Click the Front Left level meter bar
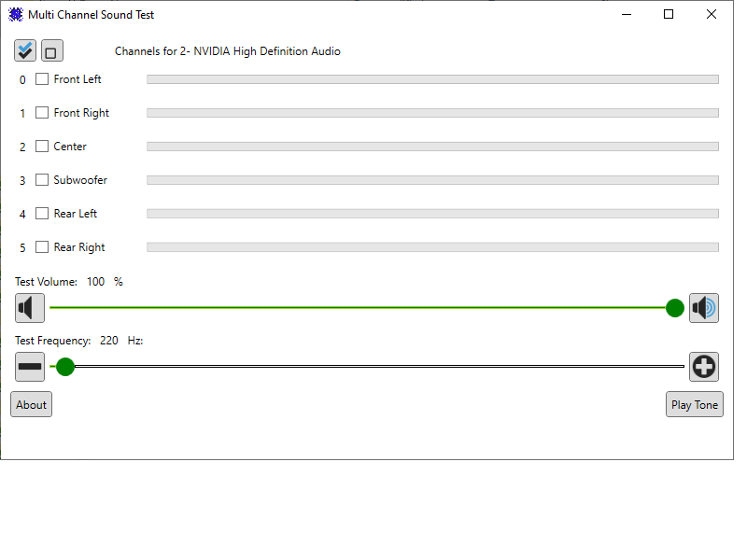 (x=432, y=79)
